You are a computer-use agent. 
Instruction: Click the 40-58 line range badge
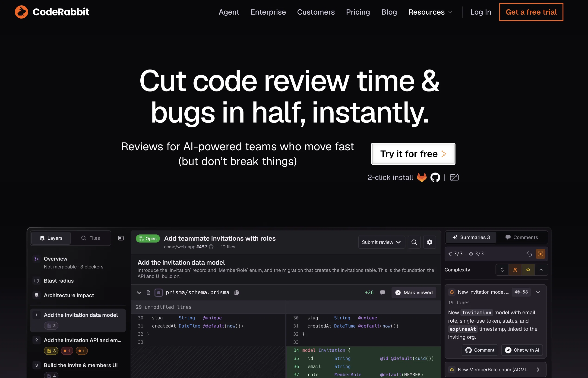coord(521,292)
